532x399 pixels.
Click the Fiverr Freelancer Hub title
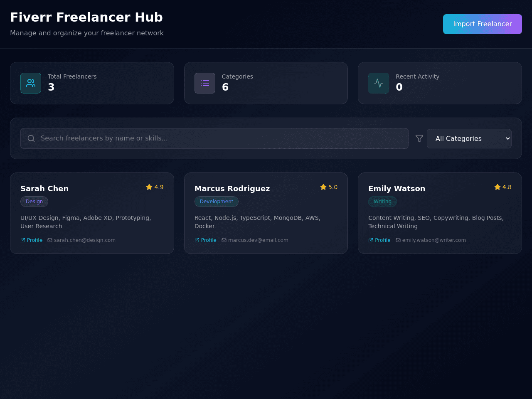(86, 17)
